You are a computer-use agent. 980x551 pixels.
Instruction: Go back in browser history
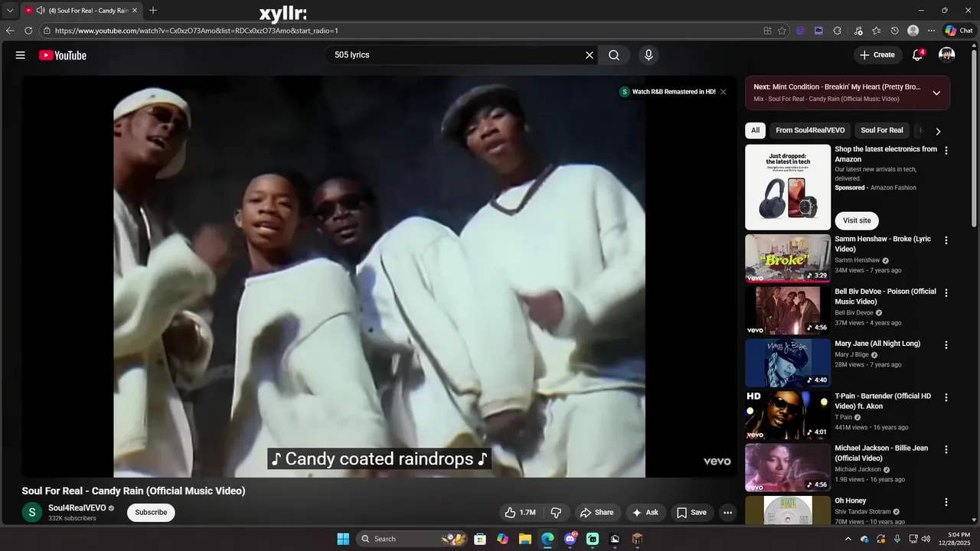point(10,31)
